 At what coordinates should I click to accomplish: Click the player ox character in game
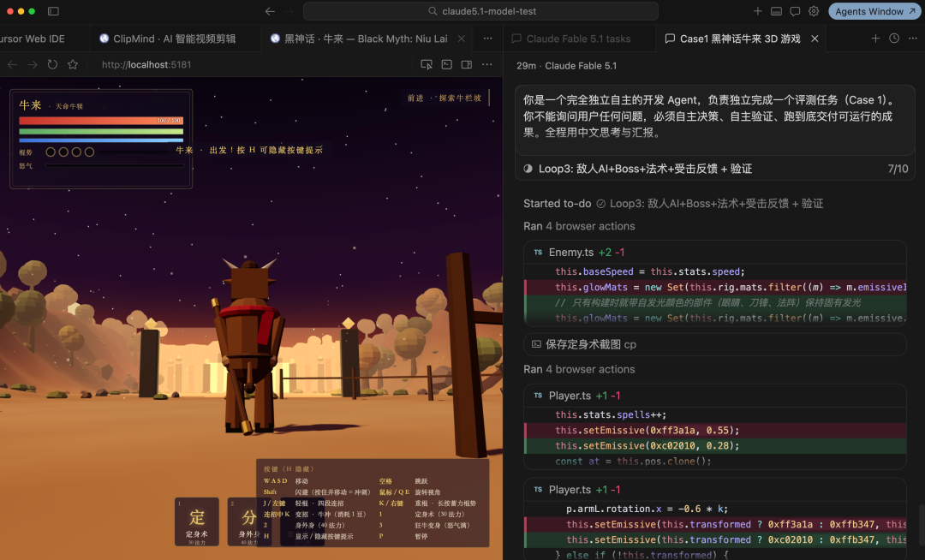coord(248,348)
